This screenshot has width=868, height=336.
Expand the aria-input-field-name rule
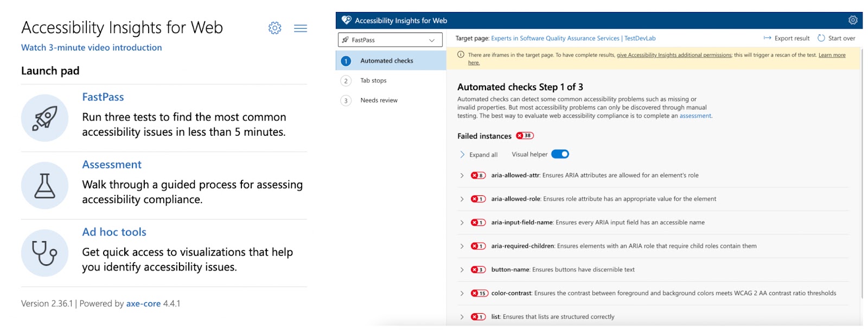pyautogui.click(x=462, y=223)
